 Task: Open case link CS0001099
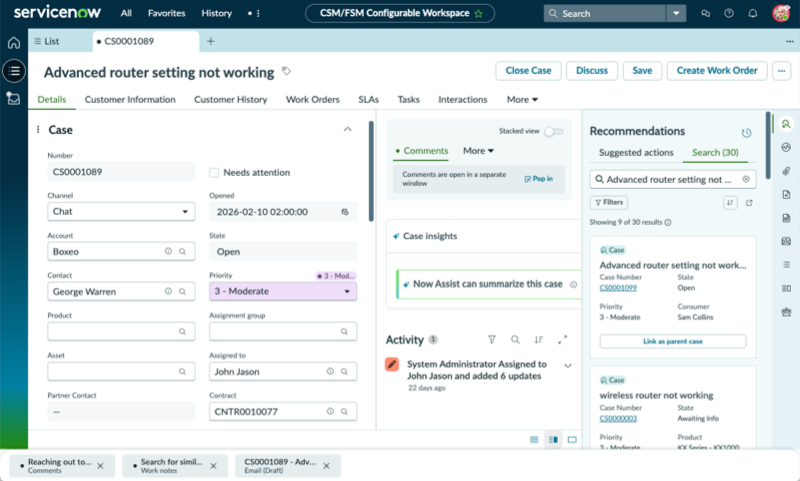click(x=618, y=288)
